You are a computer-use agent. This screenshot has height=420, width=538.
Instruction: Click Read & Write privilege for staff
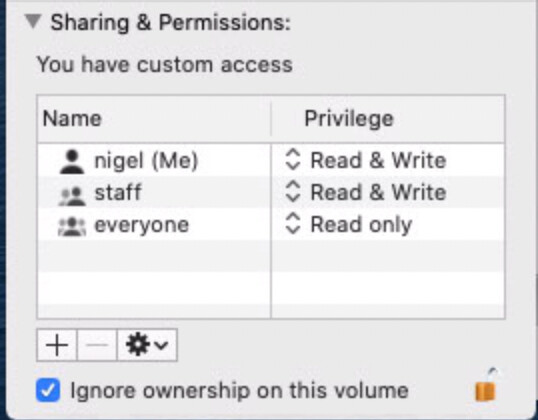coord(378,192)
